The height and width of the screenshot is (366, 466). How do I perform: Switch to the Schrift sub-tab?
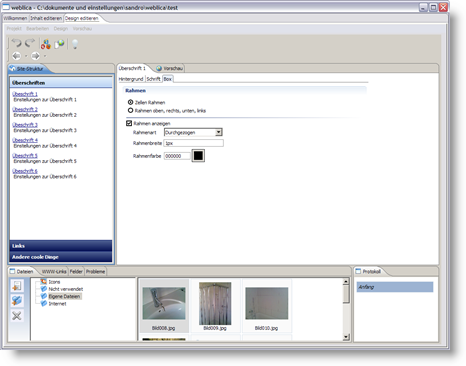tap(153, 79)
